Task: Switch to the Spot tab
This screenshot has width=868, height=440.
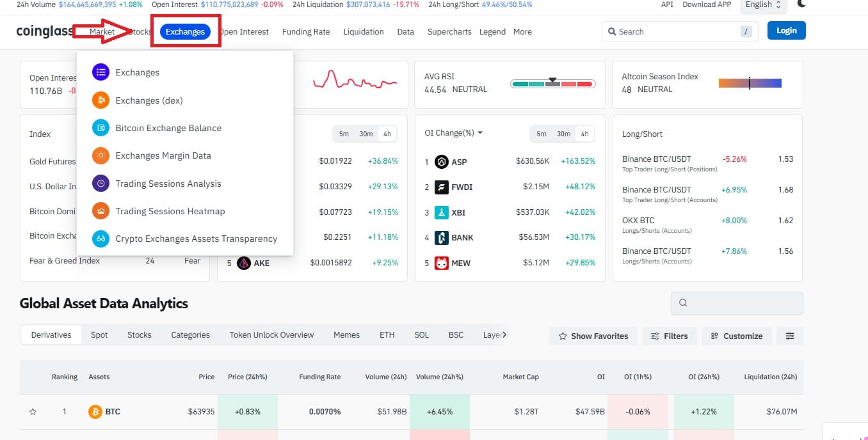Action: 99,334
